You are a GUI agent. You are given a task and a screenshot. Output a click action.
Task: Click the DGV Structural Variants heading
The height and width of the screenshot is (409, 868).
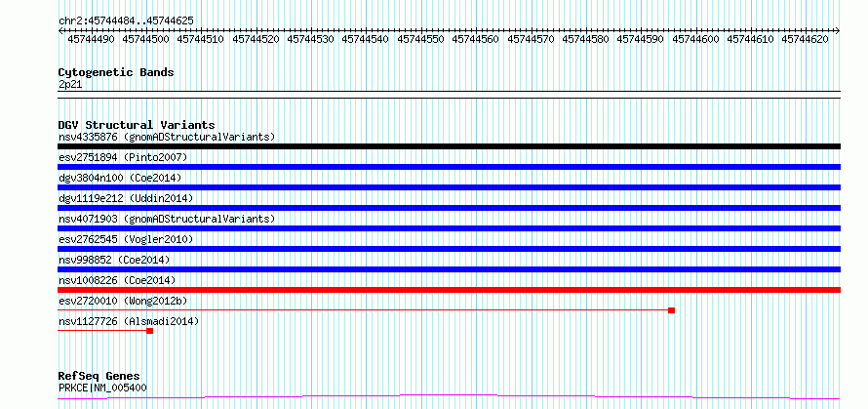tap(137, 125)
